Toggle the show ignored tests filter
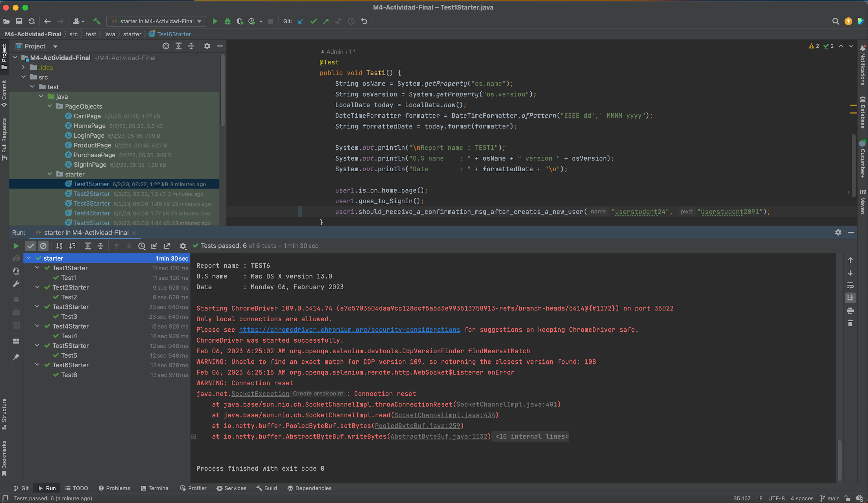868x503 pixels. tap(43, 246)
